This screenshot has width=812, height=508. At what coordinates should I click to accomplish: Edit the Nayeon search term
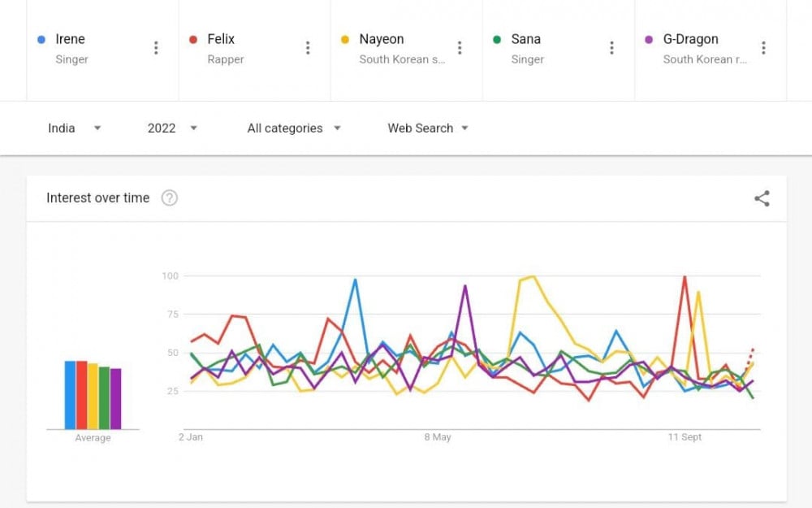coord(382,40)
